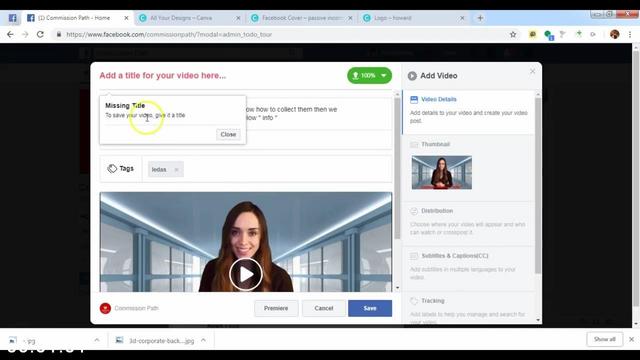Click the Premiere button
Viewport: 640px width, 360px height.
click(276, 308)
